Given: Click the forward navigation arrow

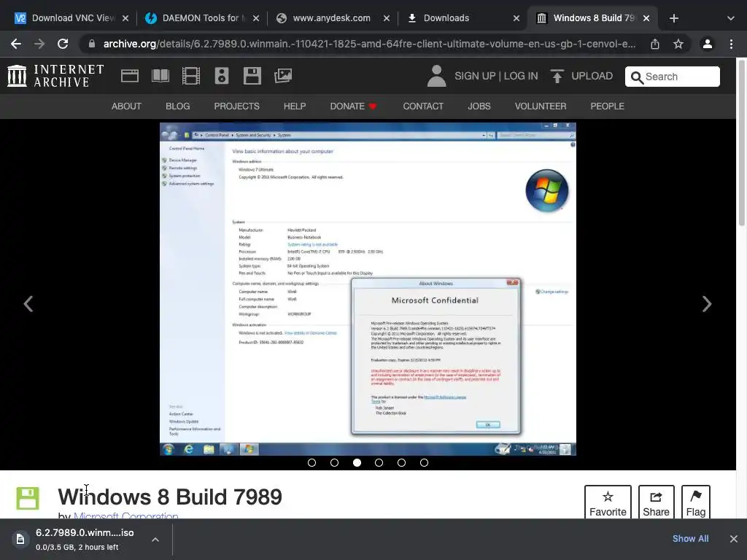Looking at the screenshot, I should click(x=39, y=44).
